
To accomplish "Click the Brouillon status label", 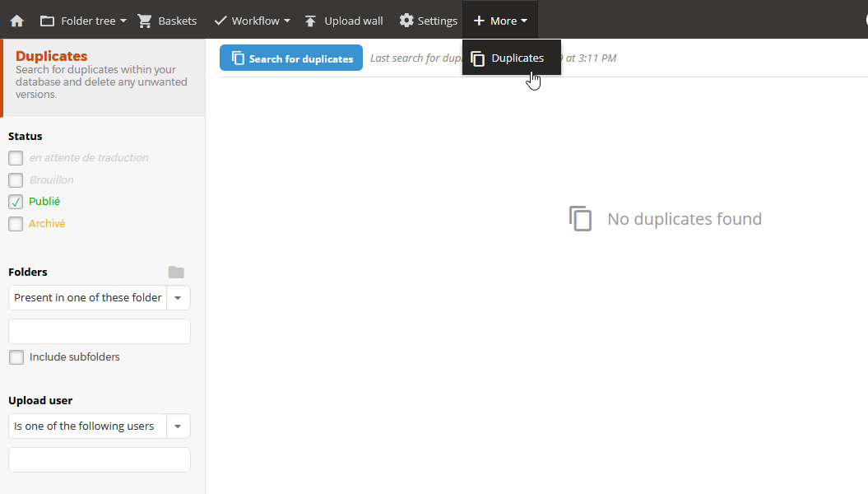I will pos(52,180).
